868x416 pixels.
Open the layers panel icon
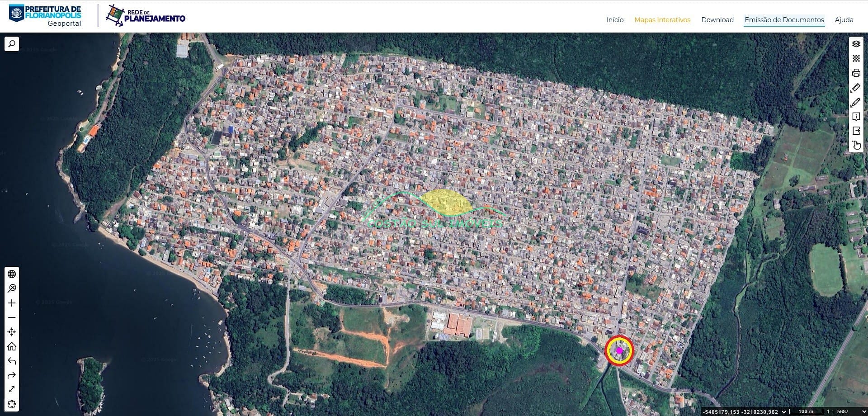click(856, 44)
